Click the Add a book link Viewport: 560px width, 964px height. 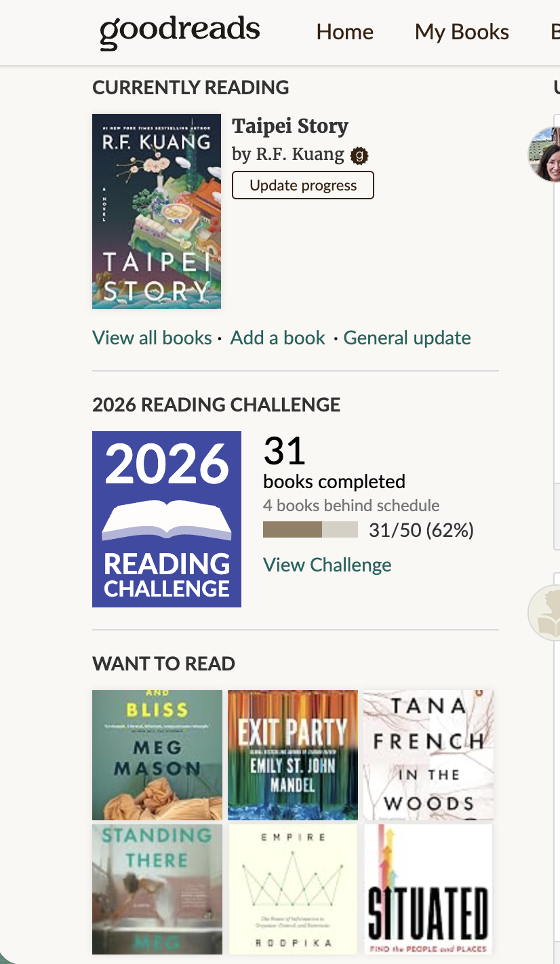pyautogui.click(x=278, y=338)
